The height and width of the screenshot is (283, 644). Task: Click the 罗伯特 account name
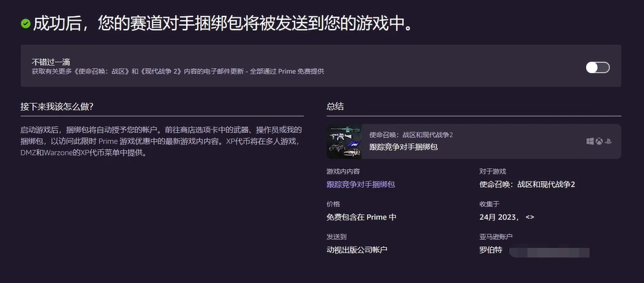491,250
